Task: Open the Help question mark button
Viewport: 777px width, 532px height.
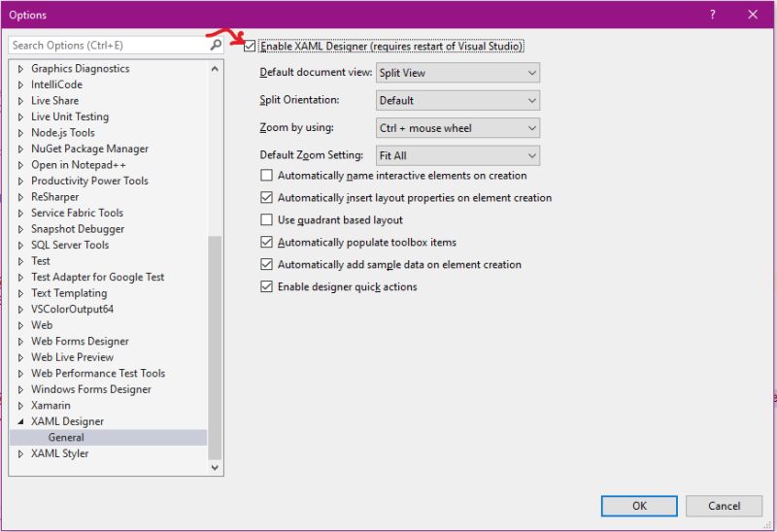Action: pyautogui.click(x=712, y=15)
